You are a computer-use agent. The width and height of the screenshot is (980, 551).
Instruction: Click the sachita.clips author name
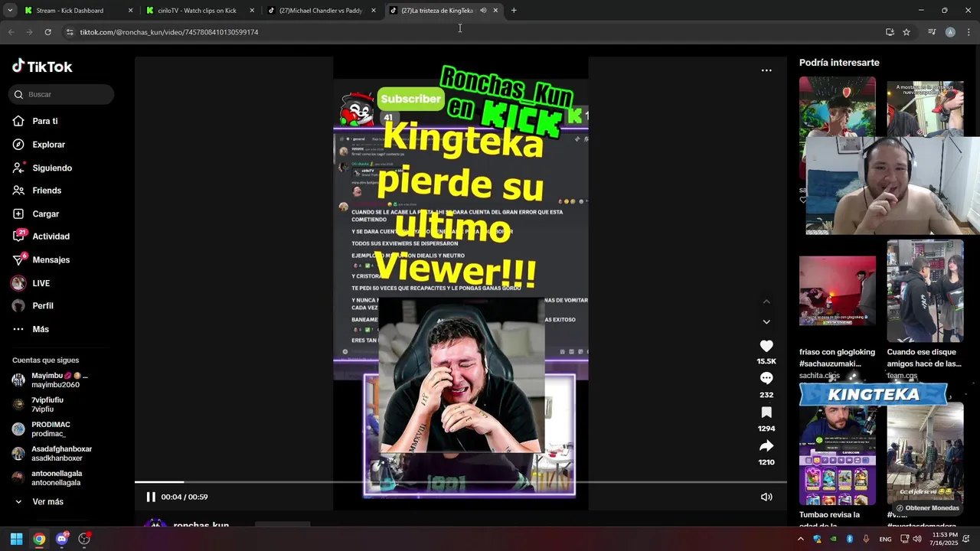coord(819,376)
